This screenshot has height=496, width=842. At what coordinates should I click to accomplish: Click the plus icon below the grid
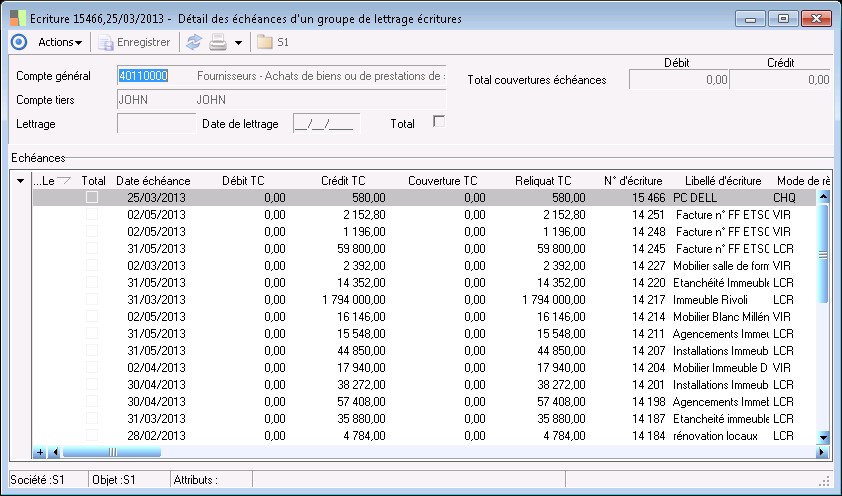click(x=40, y=452)
